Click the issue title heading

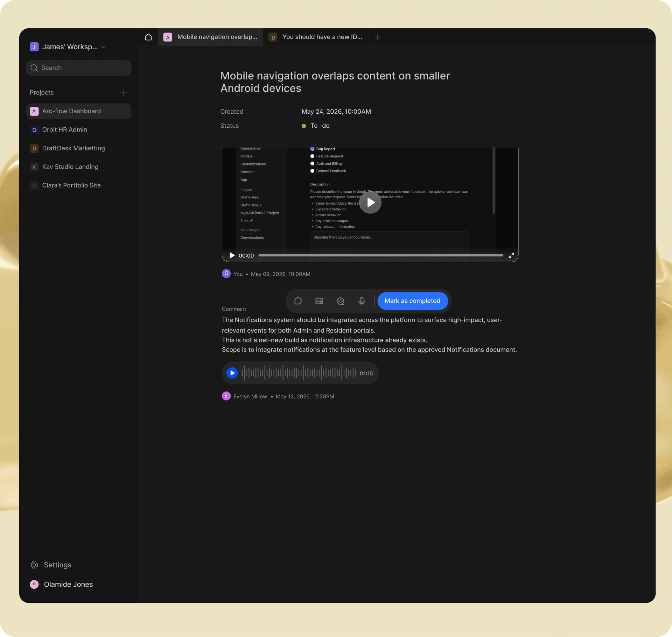click(x=335, y=82)
